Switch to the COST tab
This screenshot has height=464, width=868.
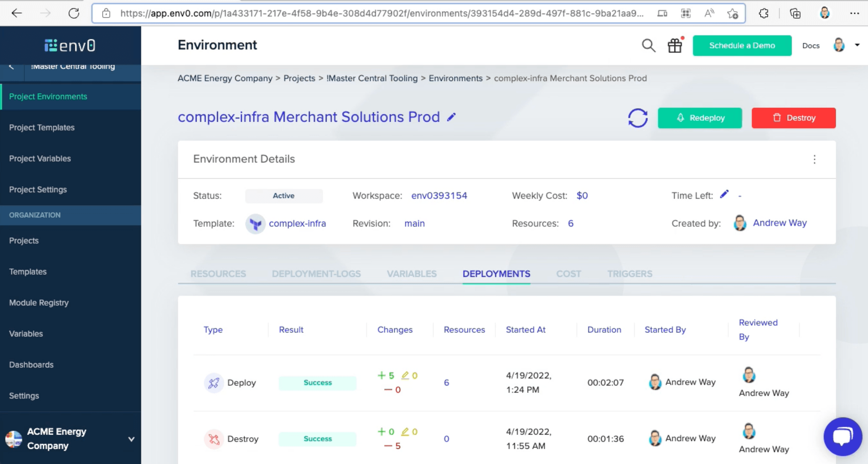click(x=569, y=274)
